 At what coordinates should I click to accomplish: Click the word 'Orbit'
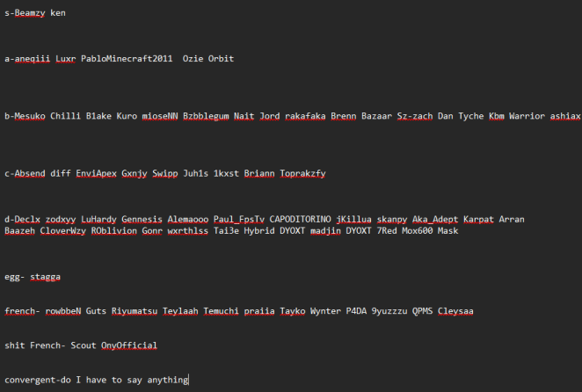221,59
